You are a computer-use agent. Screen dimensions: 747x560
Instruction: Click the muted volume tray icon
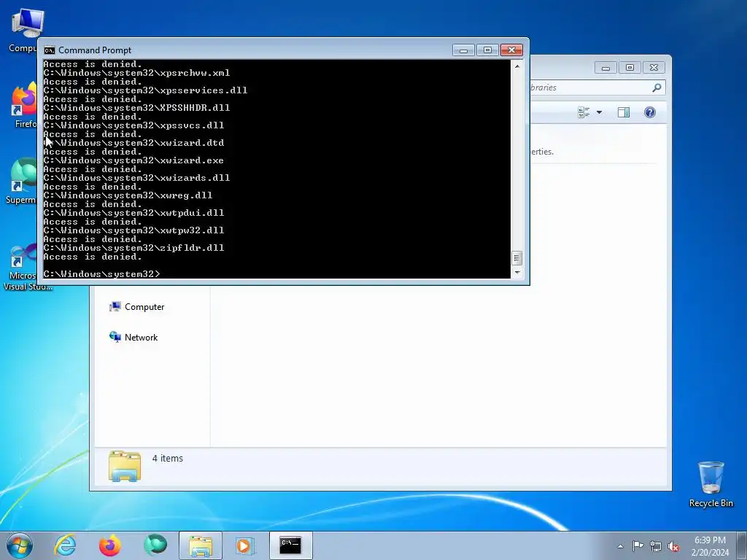(673, 546)
